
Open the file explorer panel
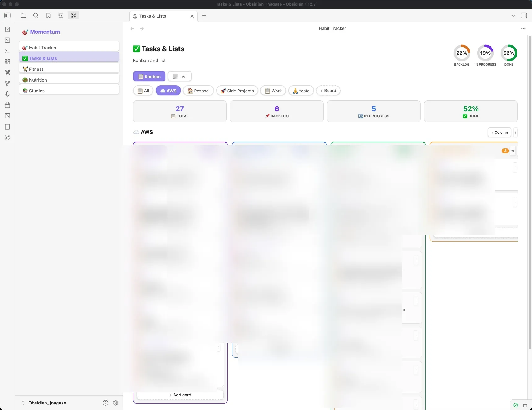pos(24,15)
